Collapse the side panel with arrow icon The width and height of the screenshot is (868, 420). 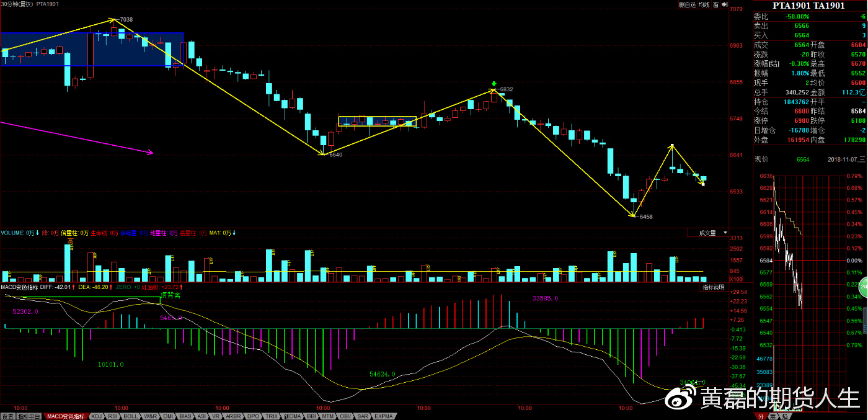click(x=724, y=4)
